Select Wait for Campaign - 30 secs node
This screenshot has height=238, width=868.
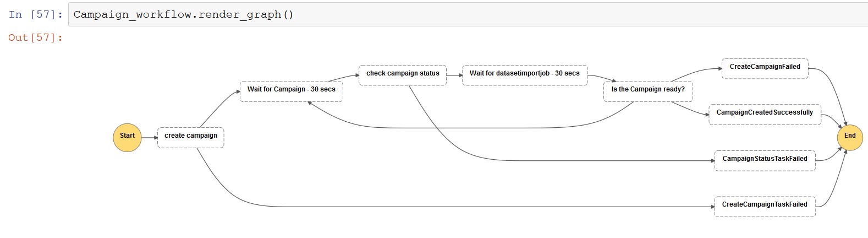(292, 91)
